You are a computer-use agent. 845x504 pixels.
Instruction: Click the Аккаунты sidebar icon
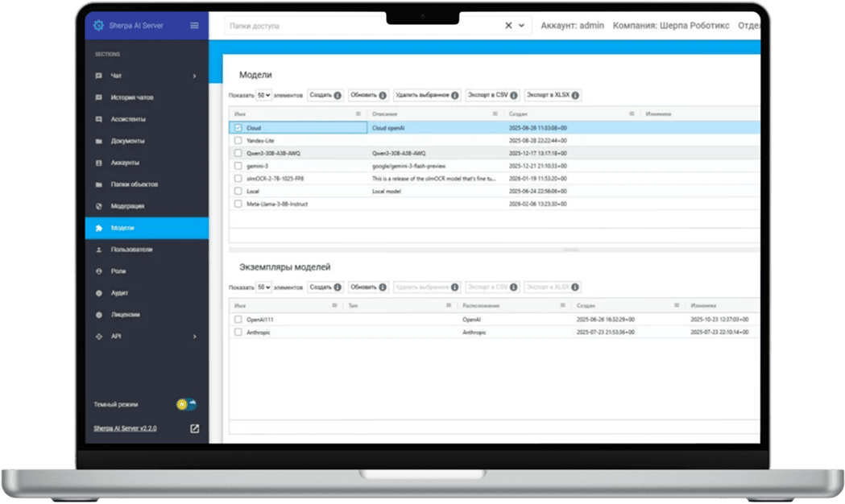click(98, 163)
